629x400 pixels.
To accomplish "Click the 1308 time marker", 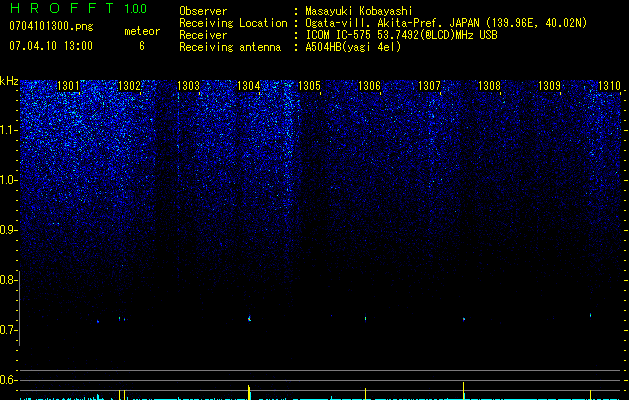I will tap(489, 85).
